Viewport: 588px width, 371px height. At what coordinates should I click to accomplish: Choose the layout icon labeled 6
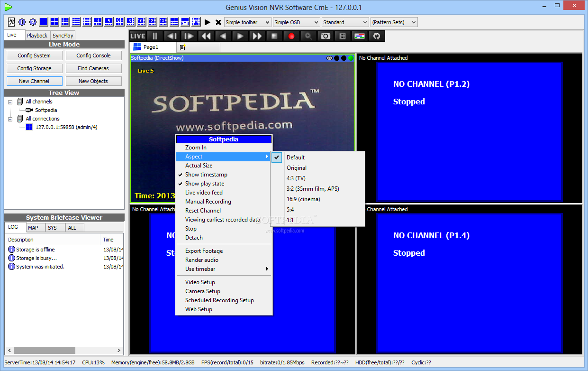[119, 22]
